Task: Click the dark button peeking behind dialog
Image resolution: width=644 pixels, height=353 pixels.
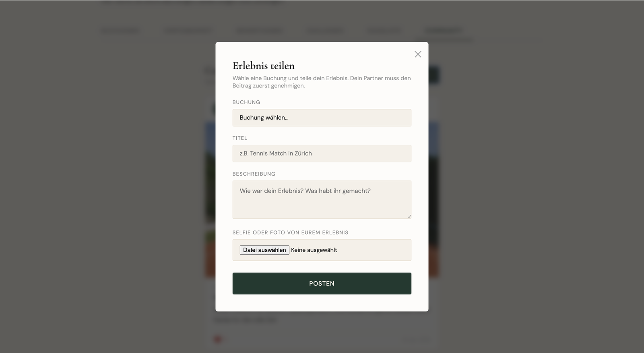Action: pos(434,75)
